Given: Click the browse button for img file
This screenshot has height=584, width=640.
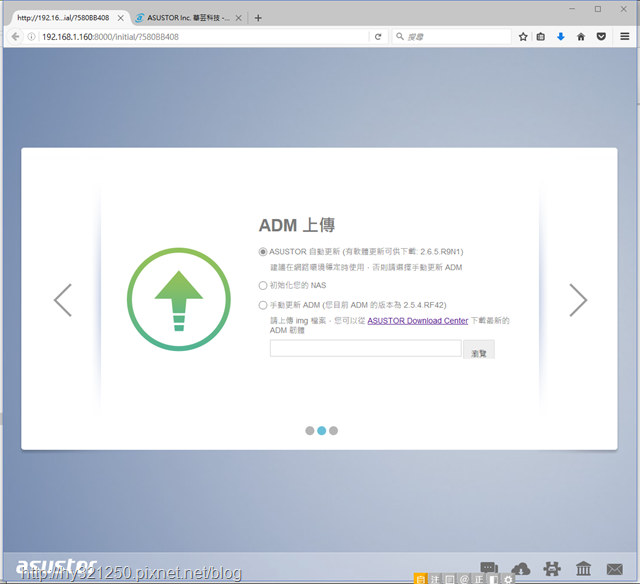Looking at the screenshot, I should 479,350.
